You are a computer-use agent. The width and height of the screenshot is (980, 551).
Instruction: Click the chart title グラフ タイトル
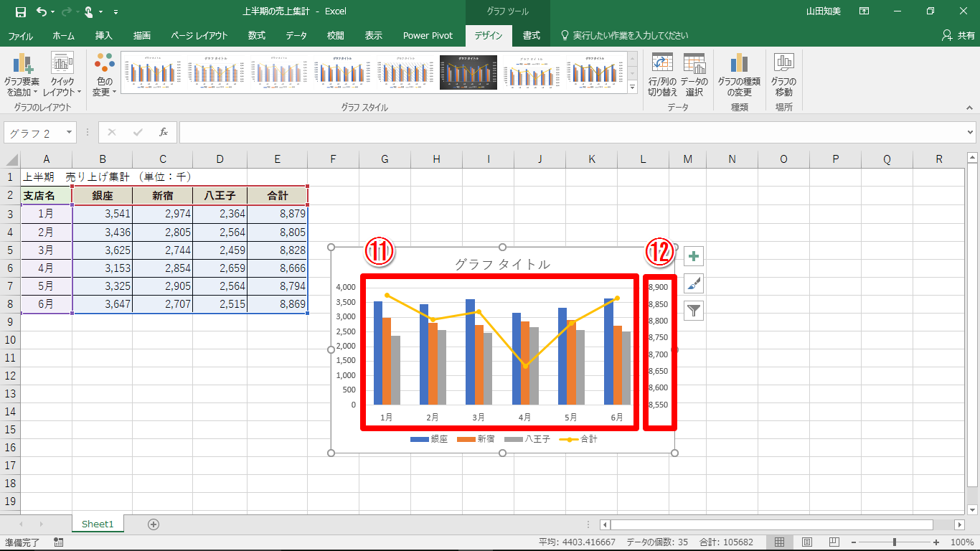[x=502, y=264]
